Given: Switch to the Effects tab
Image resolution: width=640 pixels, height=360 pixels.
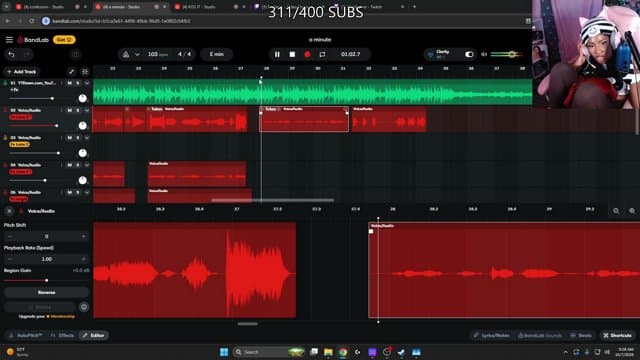Looking at the screenshot, I should point(62,336).
